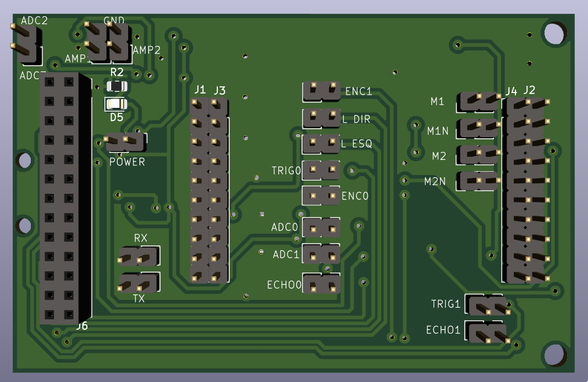Click the ENC0 silkscreen label
The height and width of the screenshot is (382, 588).
click(x=355, y=196)
